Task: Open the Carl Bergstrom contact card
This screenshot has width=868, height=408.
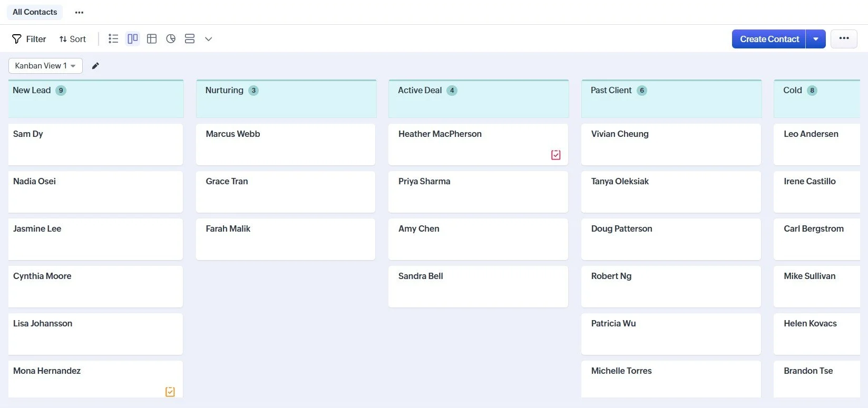Action: [817, 240]
